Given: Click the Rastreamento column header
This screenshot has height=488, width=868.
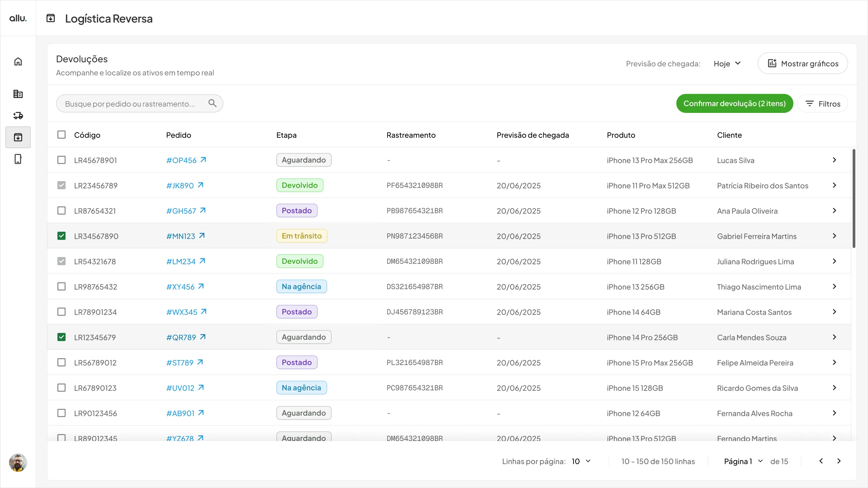Looking at the screenshot, I should [411, 135].
